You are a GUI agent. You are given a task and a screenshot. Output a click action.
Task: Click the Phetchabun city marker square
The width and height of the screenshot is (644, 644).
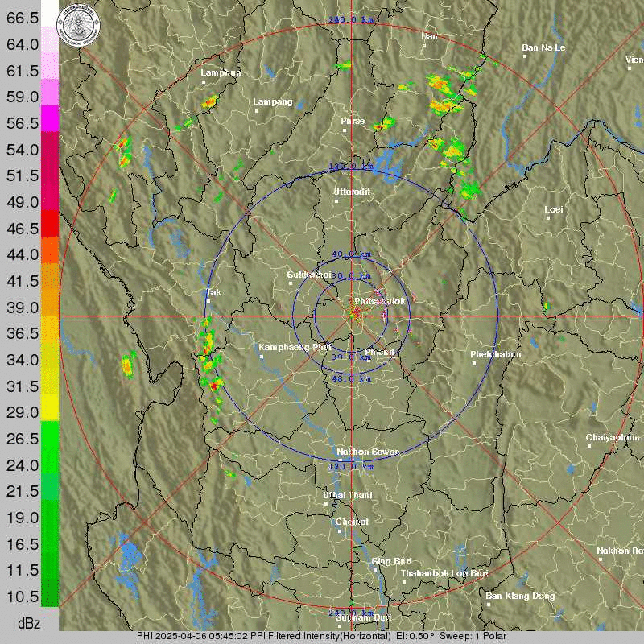(475, 363)
